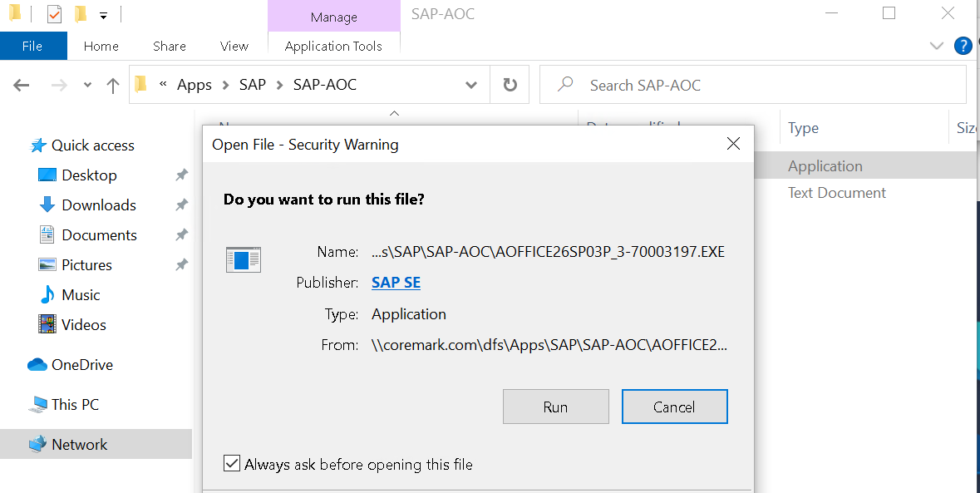Screen dimensions: 980x493
Task: Refresh the SAP-AOC folder
Action: [x=510, y=84]
